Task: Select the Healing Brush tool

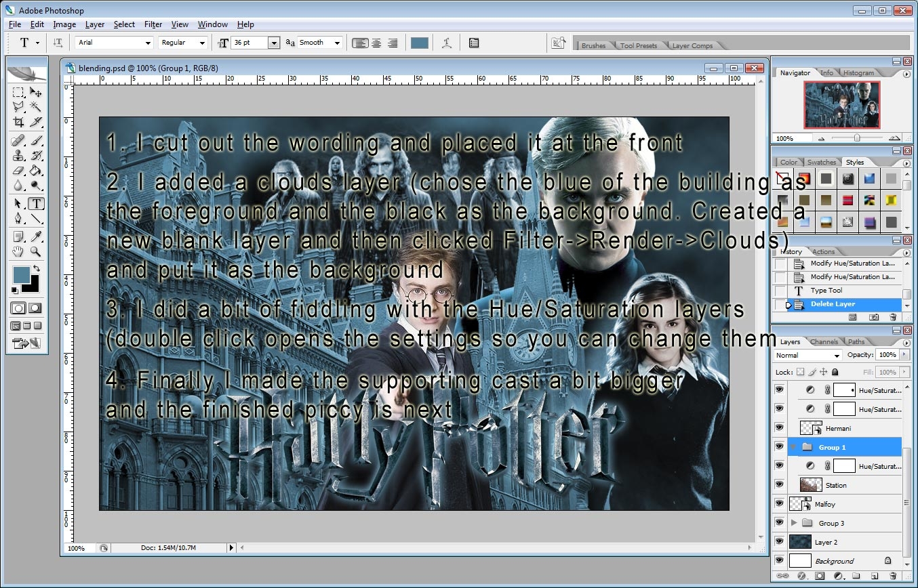Action: [19, 141]
